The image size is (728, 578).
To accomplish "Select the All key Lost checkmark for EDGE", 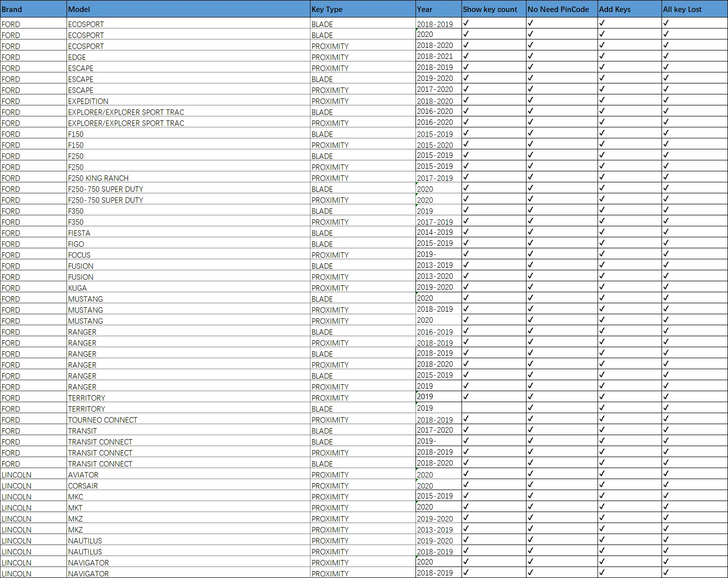I will [x=666, y=56].
